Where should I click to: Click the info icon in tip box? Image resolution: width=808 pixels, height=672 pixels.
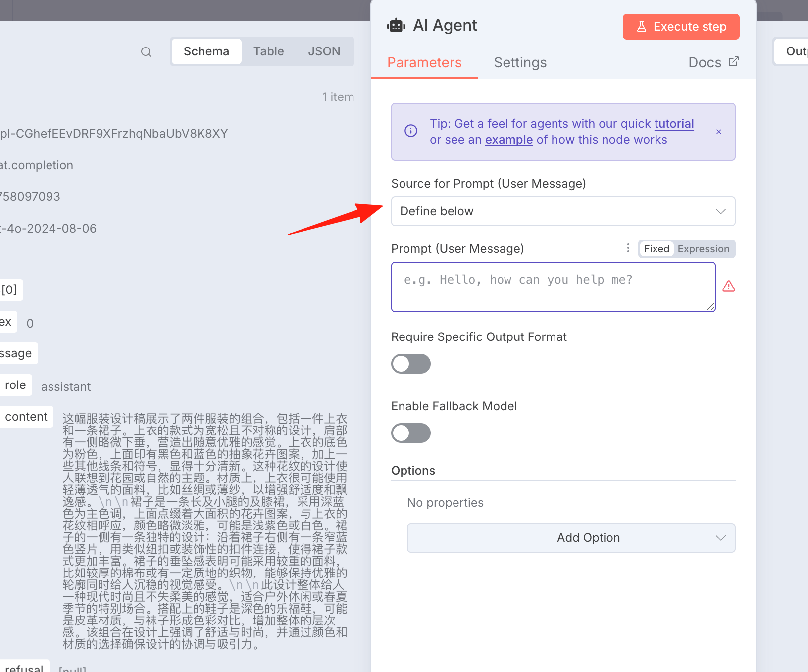(x=411, y=131)
